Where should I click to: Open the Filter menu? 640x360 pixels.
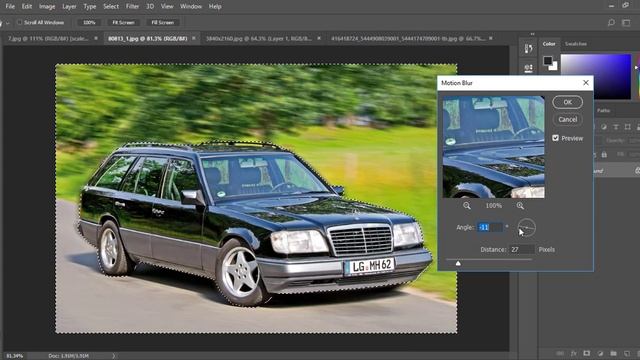pos(132,7)
